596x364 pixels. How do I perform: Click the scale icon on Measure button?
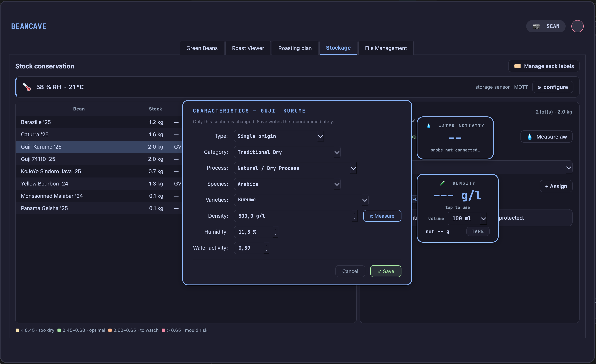tap(371, 216)
